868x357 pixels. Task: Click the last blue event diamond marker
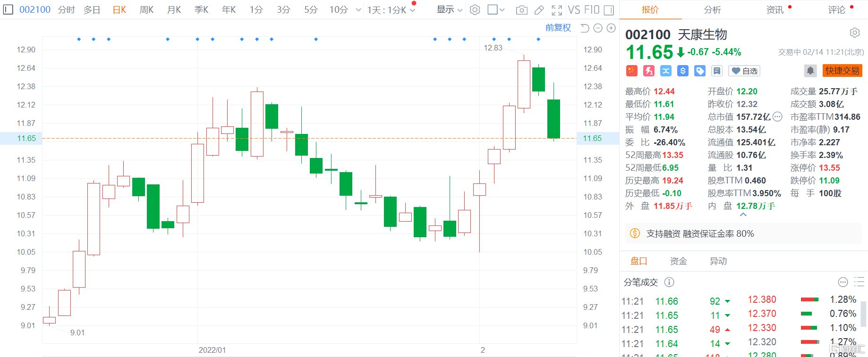[x=538, y=39]
